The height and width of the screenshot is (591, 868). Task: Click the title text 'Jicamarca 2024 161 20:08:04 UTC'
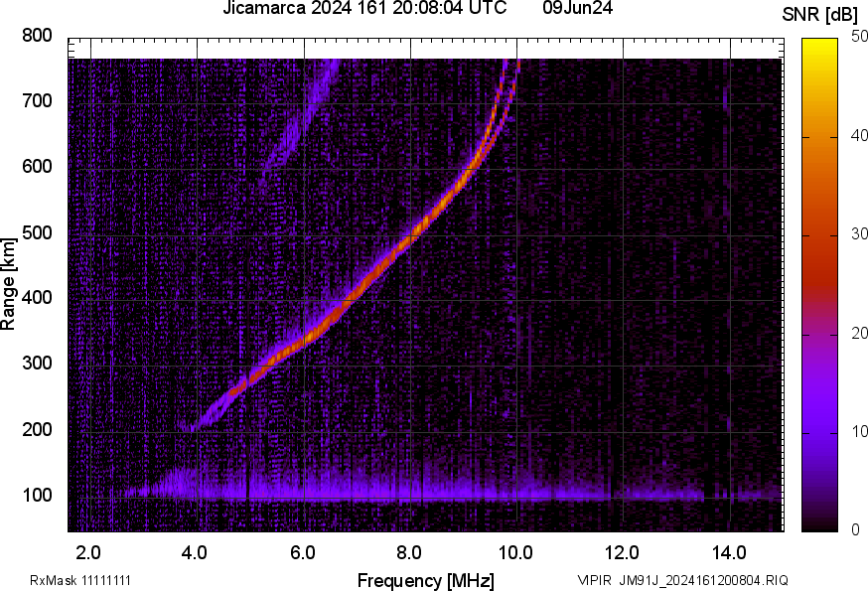pyautogui.click(x=364, y=8)
